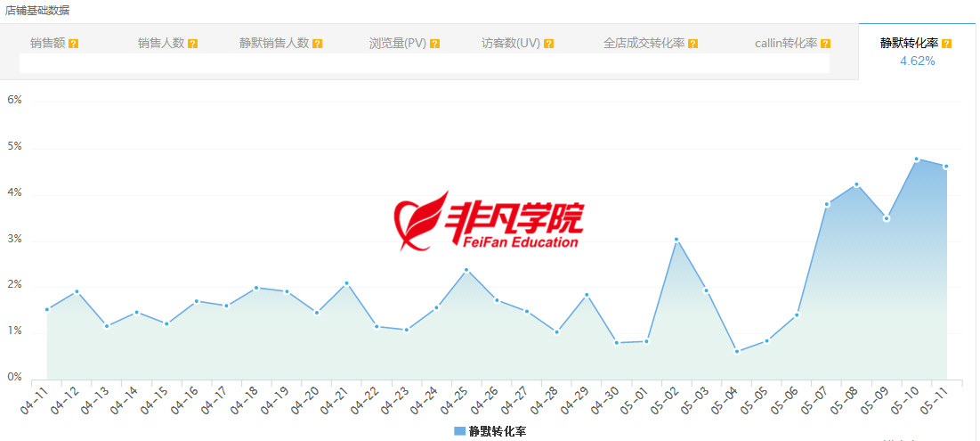Open help icon next to 销售额
The image size is (980, 441).
[74, 44]
